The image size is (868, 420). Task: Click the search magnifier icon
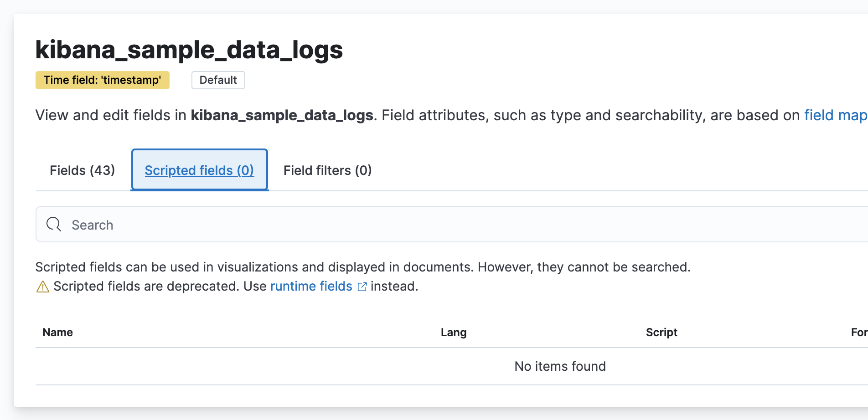(x=54, y=224)
